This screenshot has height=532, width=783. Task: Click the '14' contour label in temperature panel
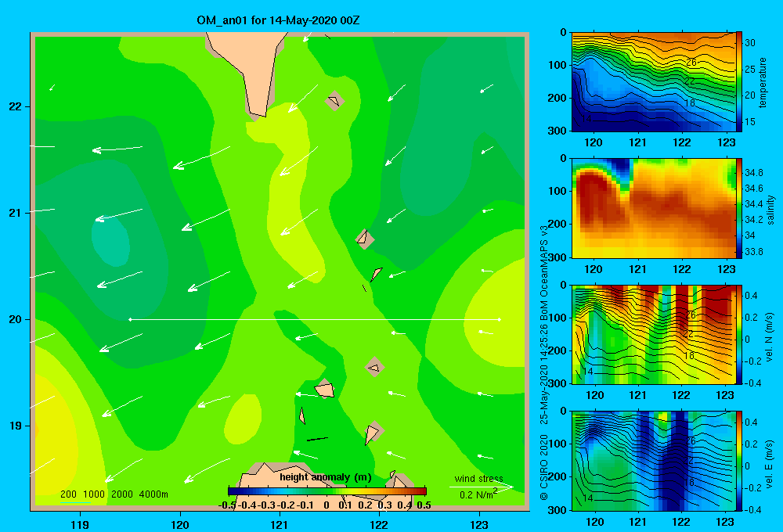[x=586, y=119]
